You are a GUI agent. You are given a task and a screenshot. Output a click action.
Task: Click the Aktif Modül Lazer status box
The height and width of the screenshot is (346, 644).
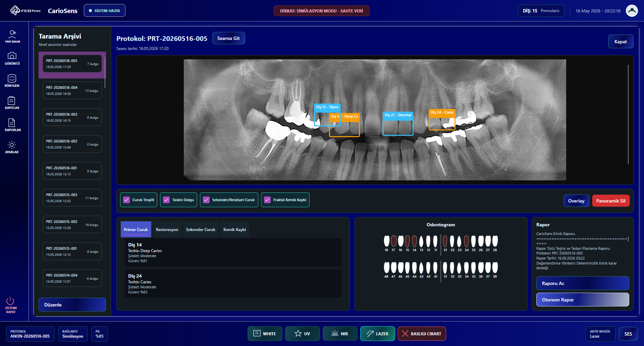click(x=600, y=334)
